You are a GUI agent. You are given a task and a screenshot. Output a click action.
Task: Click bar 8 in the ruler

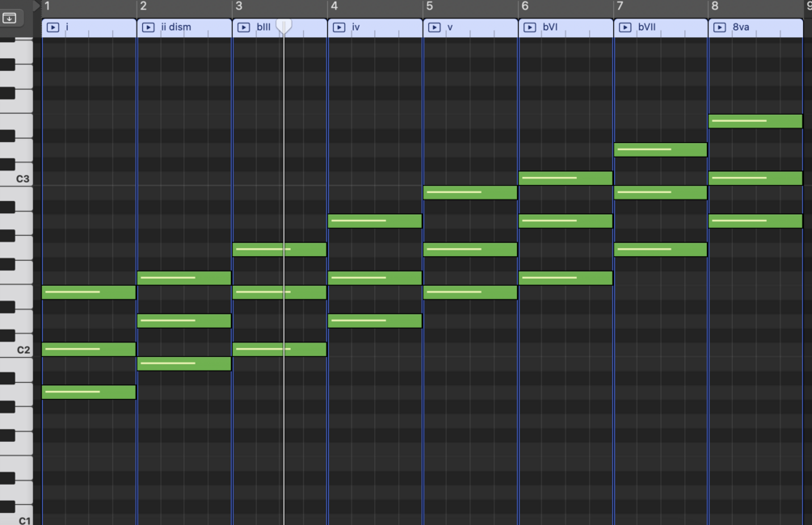point(715,6)
